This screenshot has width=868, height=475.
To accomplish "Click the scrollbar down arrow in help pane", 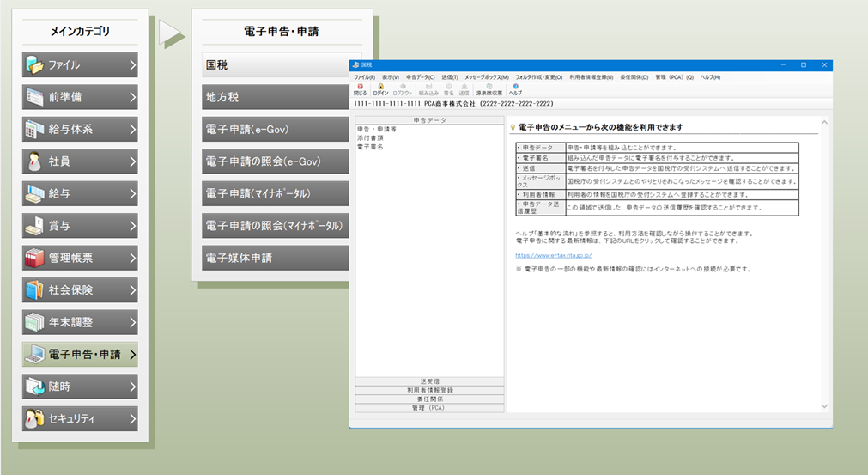I will [x=824, y=406].
